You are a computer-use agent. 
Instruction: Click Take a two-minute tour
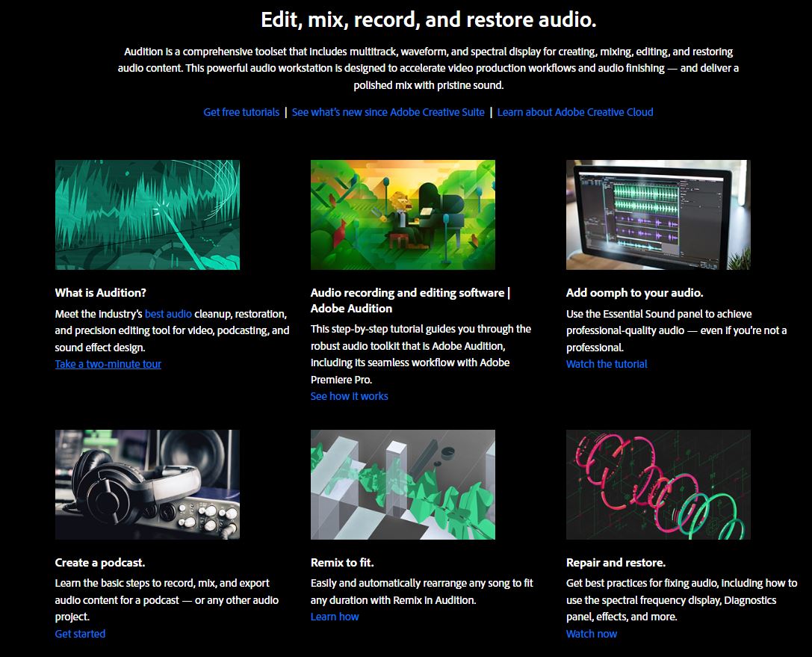[108, 365]
